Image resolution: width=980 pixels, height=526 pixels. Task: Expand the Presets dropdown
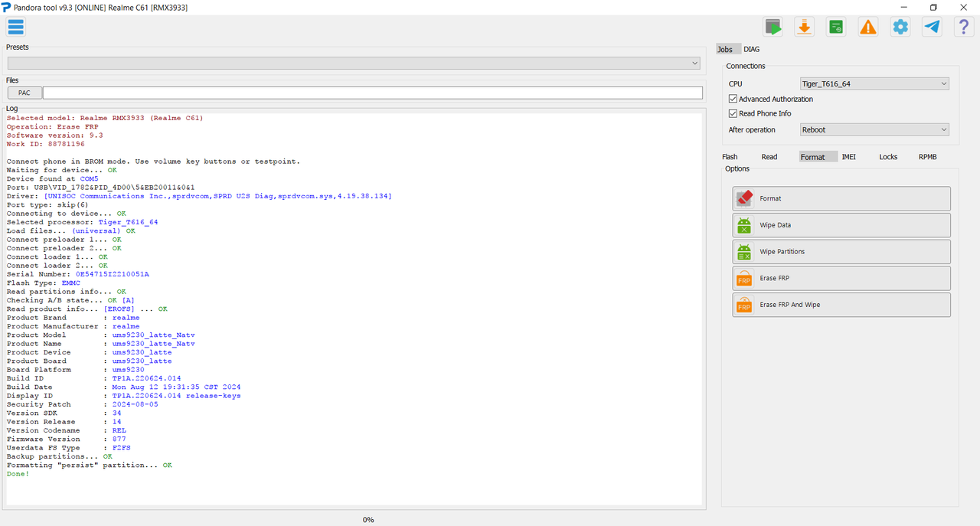coord(353,63)
